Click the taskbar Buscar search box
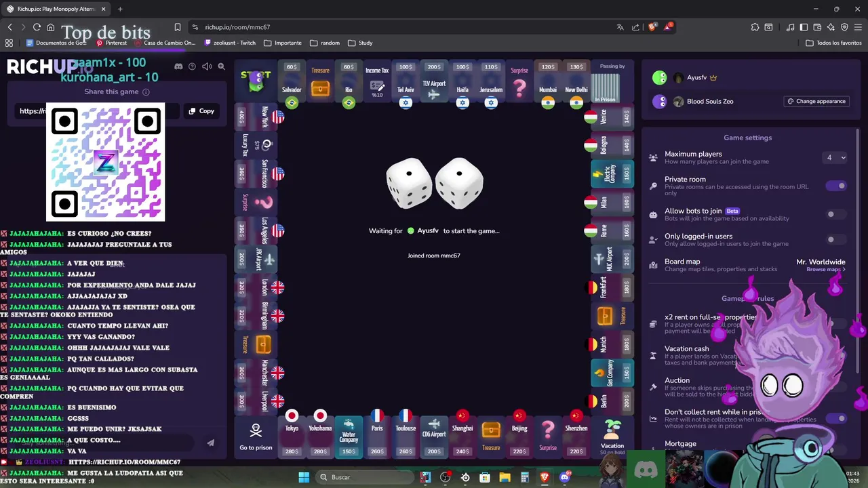Screen dimensions: 868x488 (365, 477)
